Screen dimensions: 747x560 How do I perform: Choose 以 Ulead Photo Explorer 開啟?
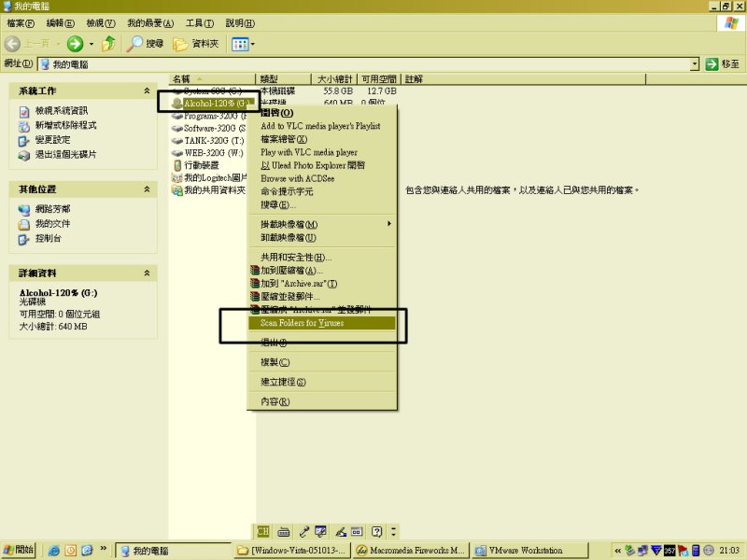[322, 165]
